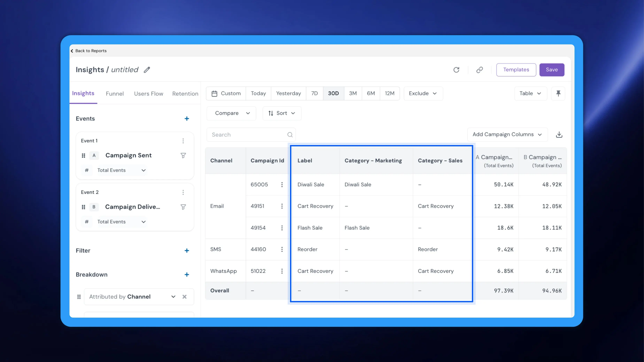Click the pencil icon to rename untitled
Image resolution: width=644 pixels, height=362 pixels.
pos(147,70)
